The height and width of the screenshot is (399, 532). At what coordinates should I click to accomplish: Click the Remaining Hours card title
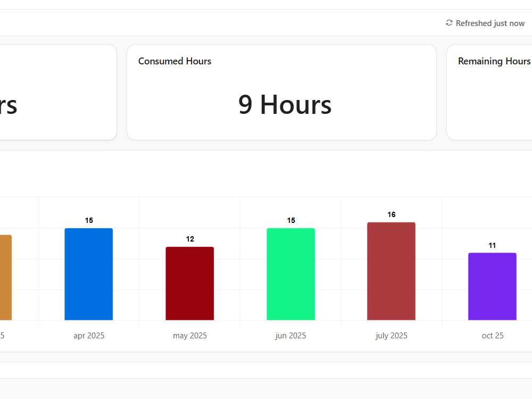click(494, 61)
